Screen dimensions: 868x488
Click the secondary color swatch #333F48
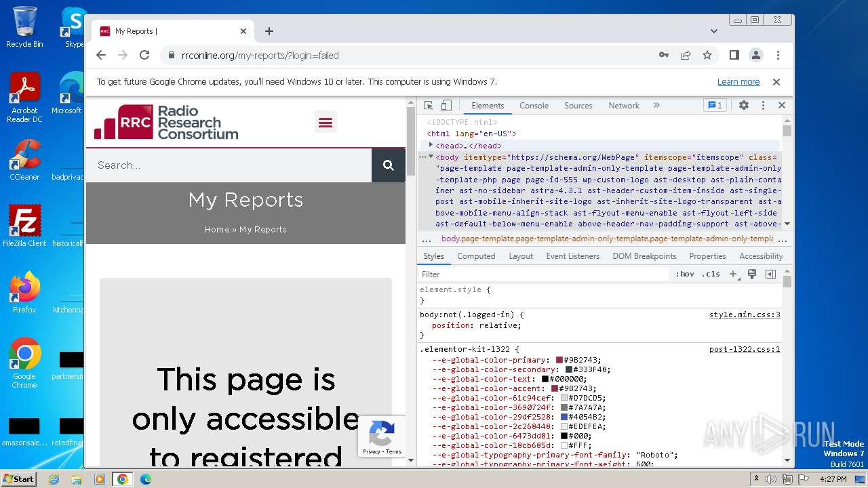569,369
